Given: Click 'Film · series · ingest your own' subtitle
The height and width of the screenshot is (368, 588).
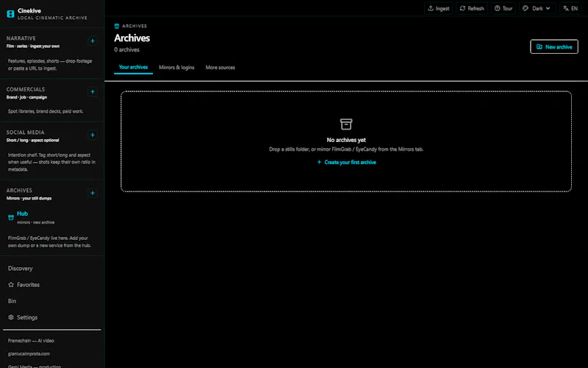Looking at the screenshot, I should tap(33, 46).
